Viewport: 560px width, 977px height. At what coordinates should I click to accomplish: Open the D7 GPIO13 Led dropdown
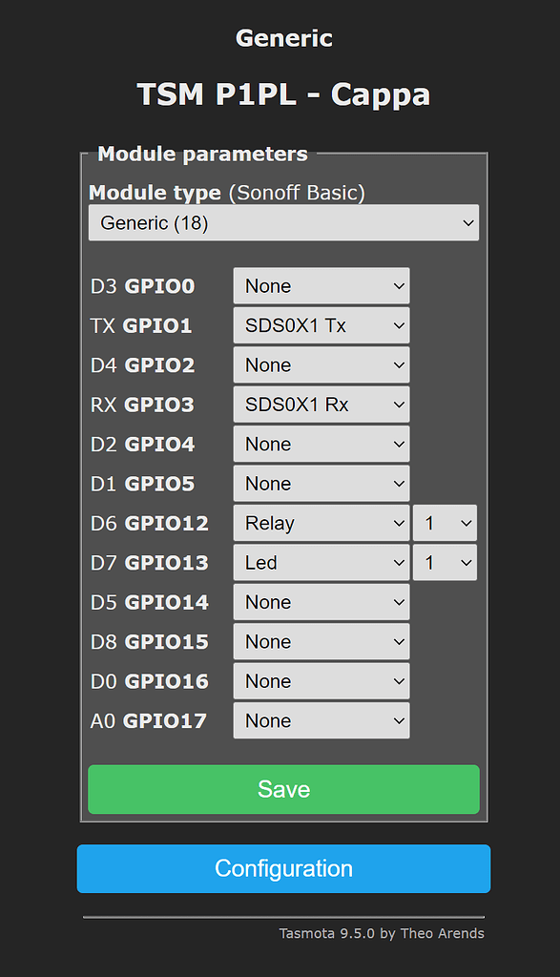click(321, 563)
